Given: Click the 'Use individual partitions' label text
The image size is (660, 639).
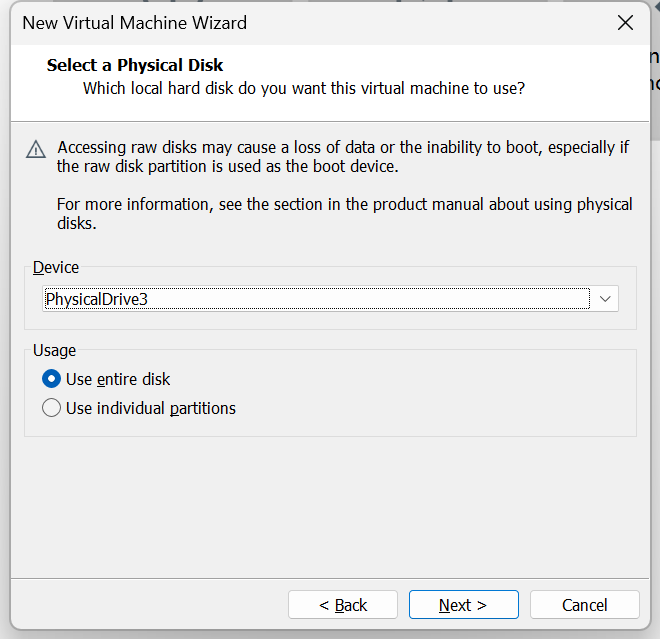Looking at the screenshot, I should click(x=151, y=408).
